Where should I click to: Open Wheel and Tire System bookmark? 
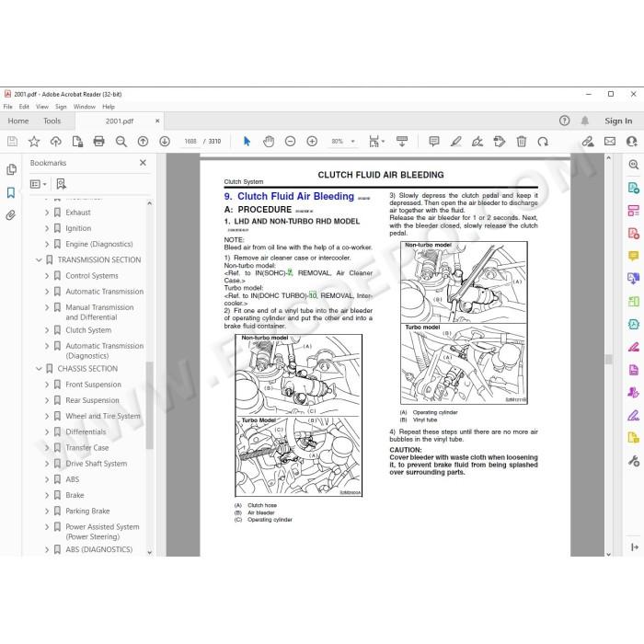coord(103,416)
